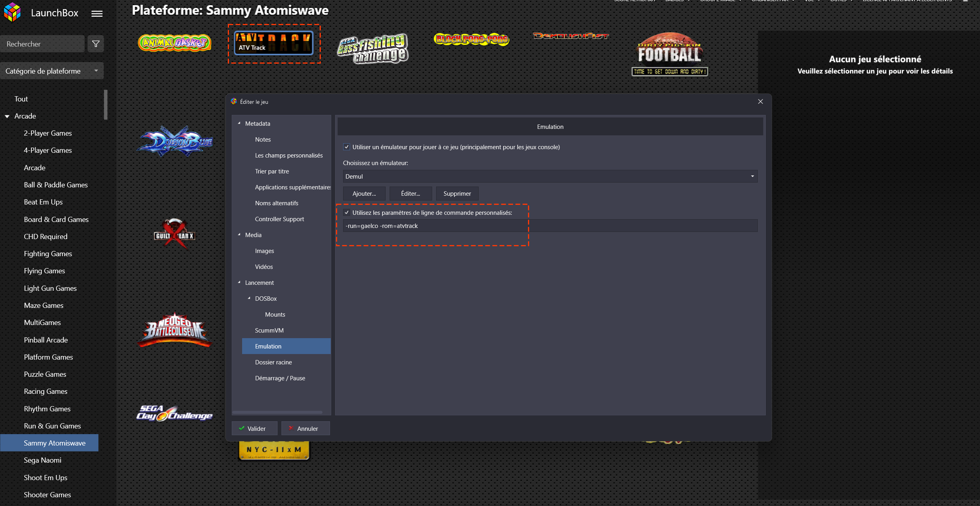Viewport: 980px width, 506px height.
Task: Collapse the Media tree section
Action: click(x=239, y=235)
